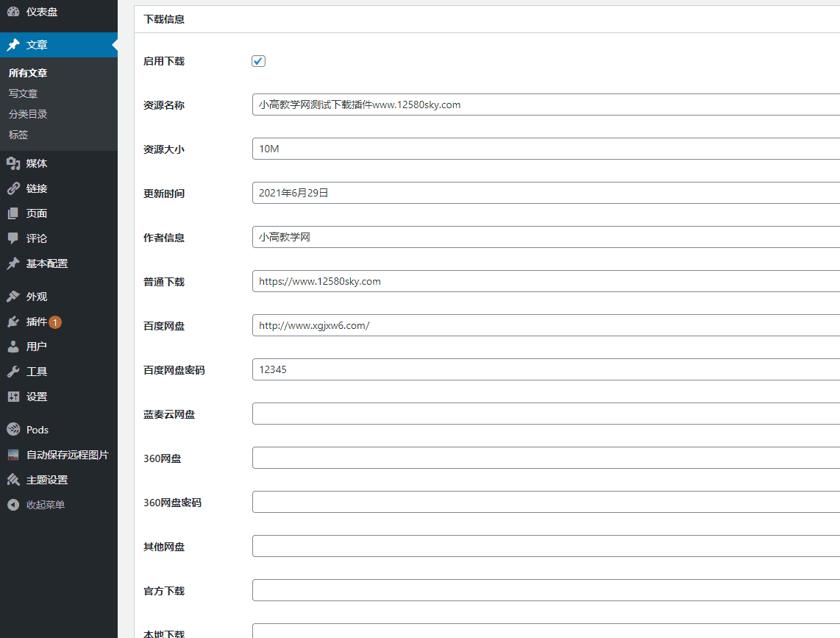
Task: Click the 页面 pages icon
Action: (x=13, y=213)
